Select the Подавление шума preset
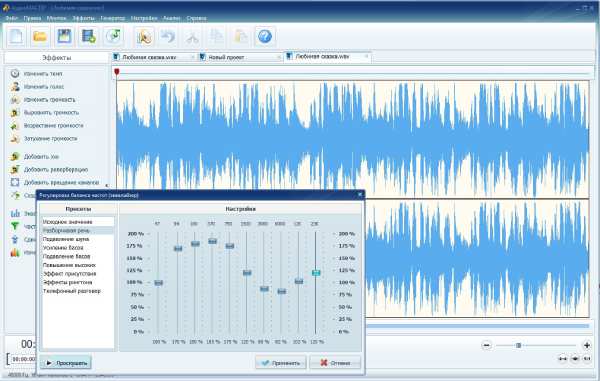The width and height of the screenshot is (600, 381). 78,239
